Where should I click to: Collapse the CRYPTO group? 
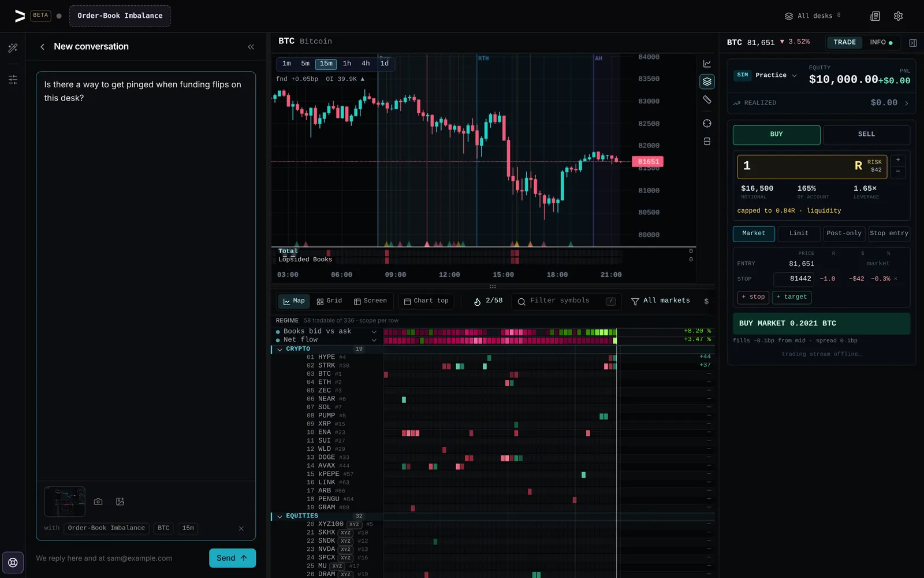[280, 349]
